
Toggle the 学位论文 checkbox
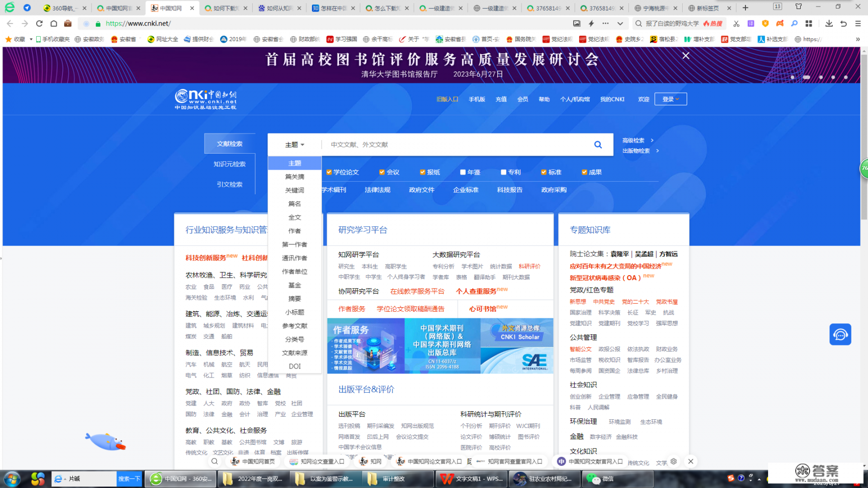329,172
